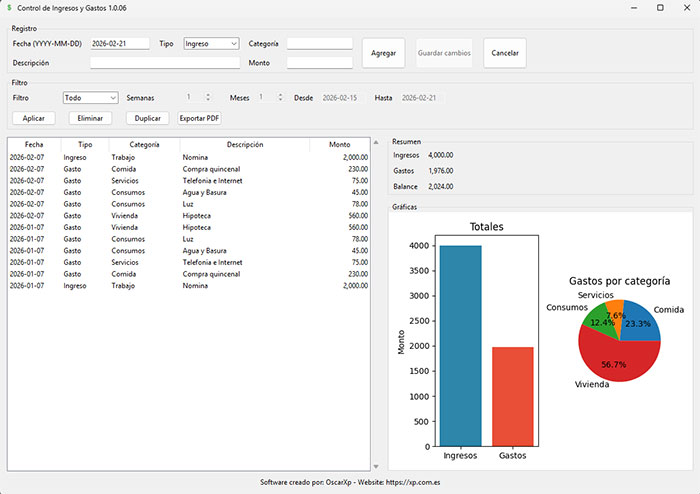700x494 pixels.
Task: Select the 2026-02-07 Telefonía e Internet row
Action: pos(188,181)
